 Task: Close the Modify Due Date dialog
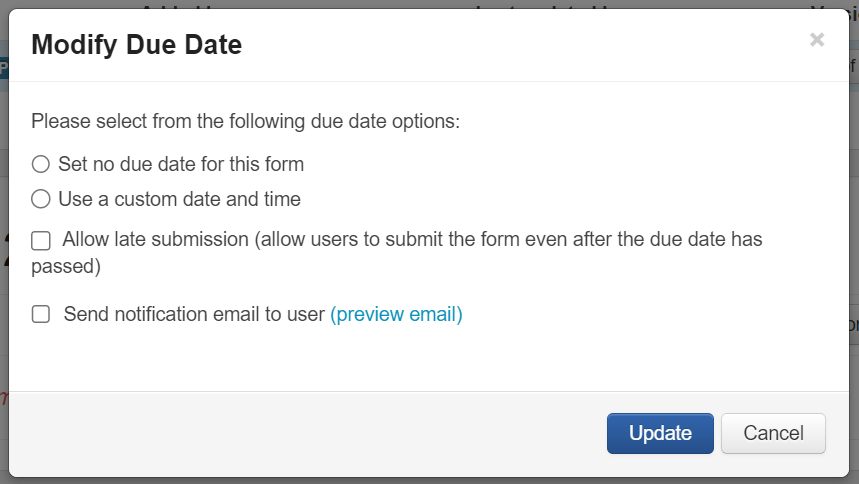pyautogui.click(x=817, y=40)
